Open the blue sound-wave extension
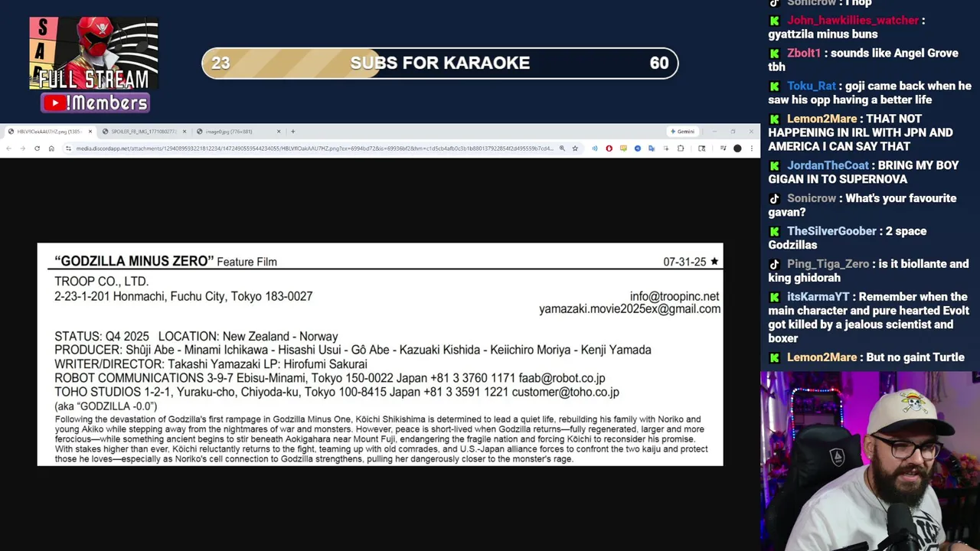 [x=595, y=148]
